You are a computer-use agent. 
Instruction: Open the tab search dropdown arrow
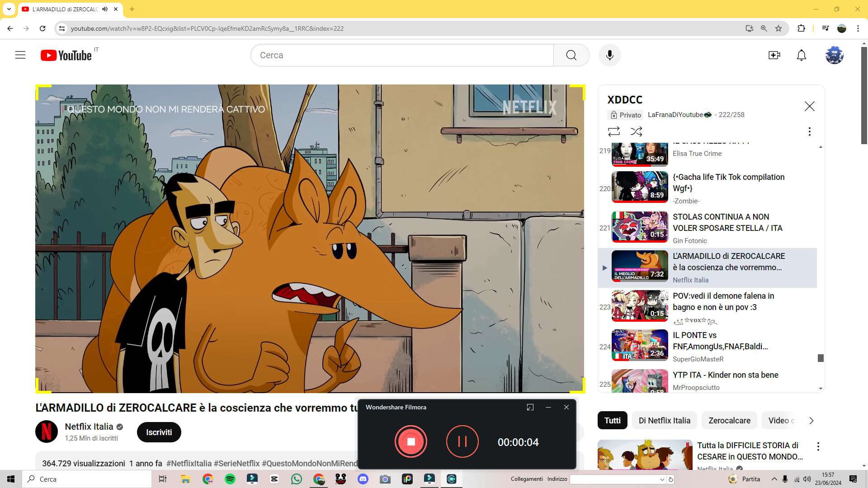pos(9,9)
